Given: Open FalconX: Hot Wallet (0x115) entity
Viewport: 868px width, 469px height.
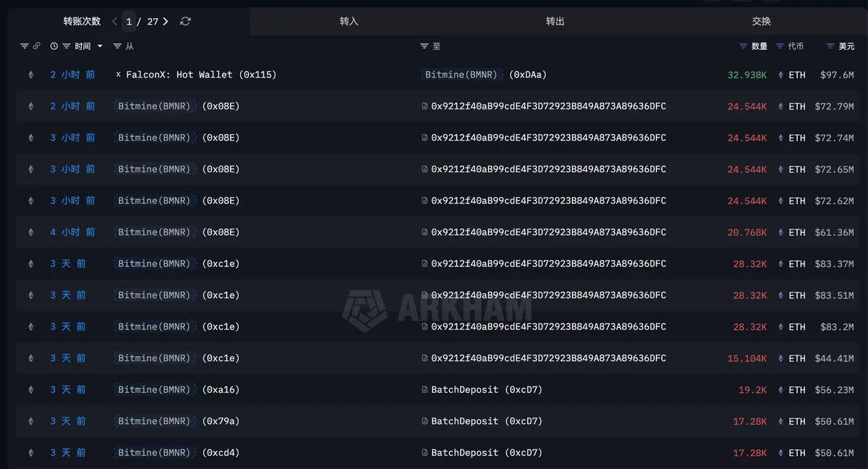Looking at the screenshot, I should [201, 75].
